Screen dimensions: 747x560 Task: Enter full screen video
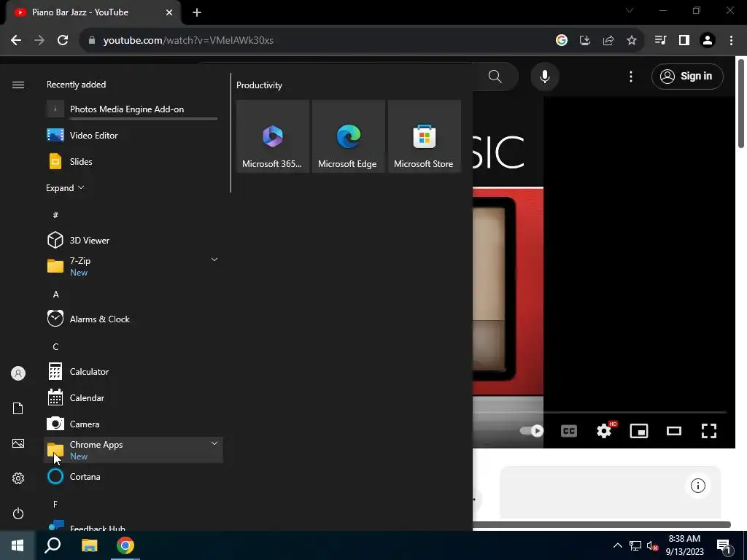click(x=709, y=431)
